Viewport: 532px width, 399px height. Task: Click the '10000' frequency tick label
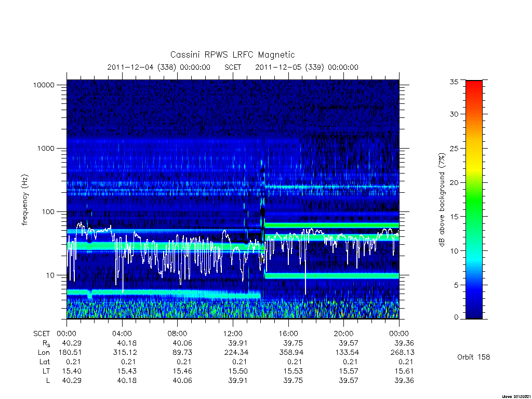pyautogui.click(x=44, y=85)
